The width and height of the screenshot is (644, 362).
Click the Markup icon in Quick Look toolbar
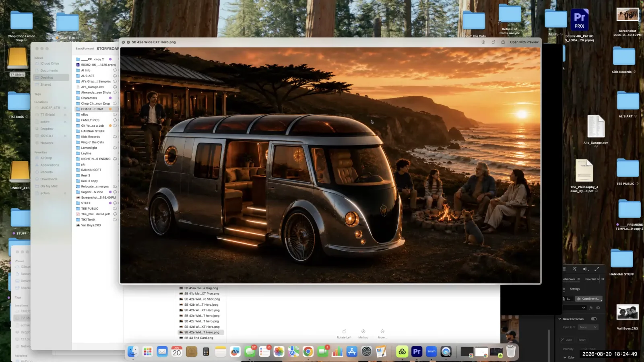[x=483, y=42]
